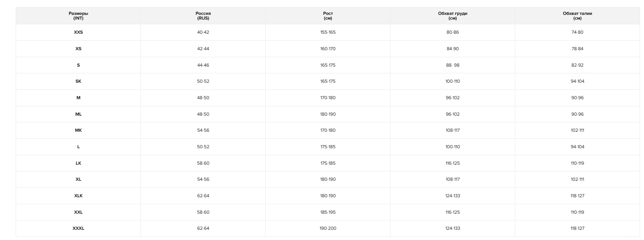Click Russian size 44-46 cell
644x240 pixels.
coord(203,65)
